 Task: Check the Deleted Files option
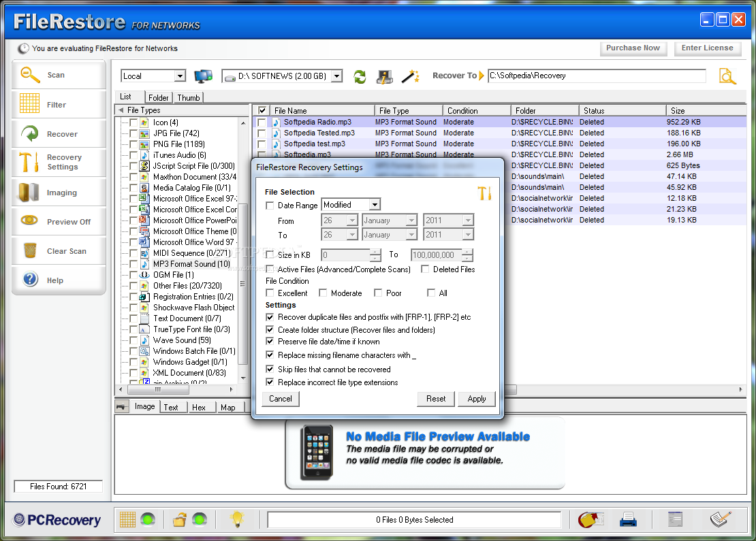tap(425, 269)
